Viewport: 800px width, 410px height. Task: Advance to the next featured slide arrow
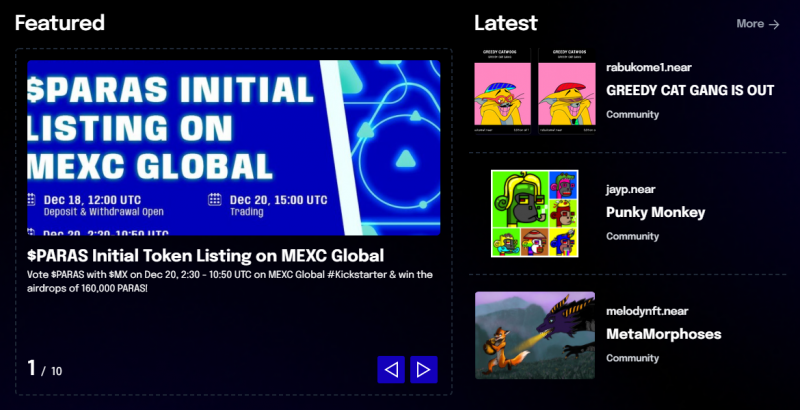click(x=424, y=370)
